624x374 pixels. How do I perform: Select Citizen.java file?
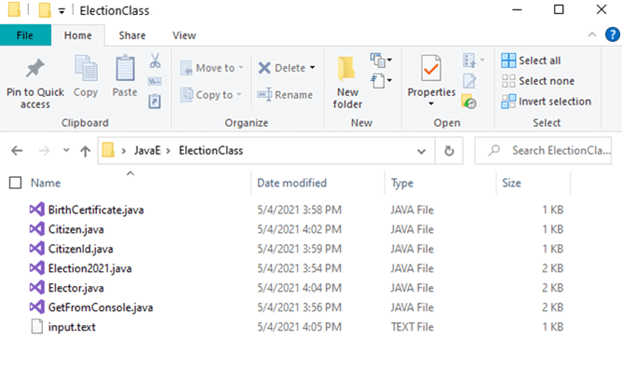pyautogui.click(x=76, y=229)
